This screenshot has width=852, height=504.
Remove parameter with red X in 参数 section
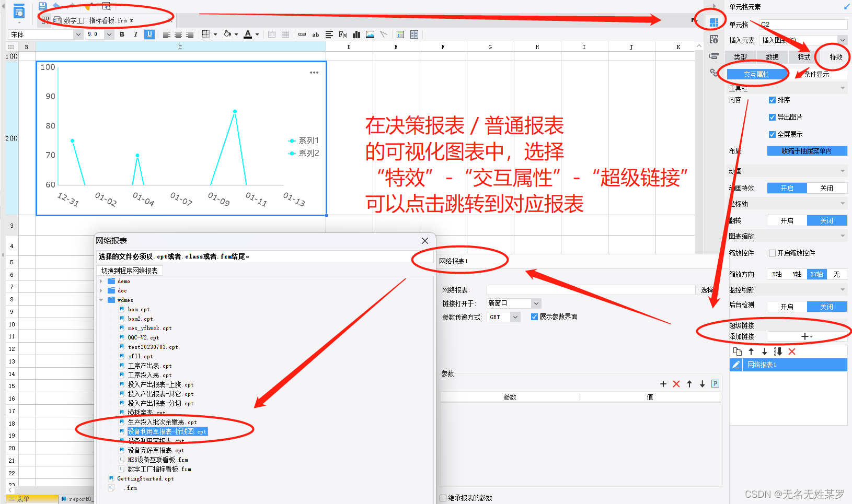click(x=676, y=384)
